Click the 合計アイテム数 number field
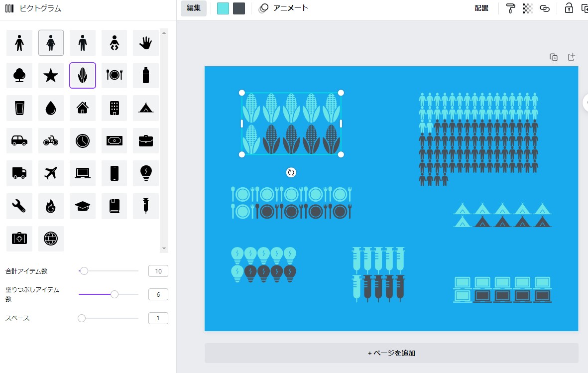The image size is (588, 373). 158,271
